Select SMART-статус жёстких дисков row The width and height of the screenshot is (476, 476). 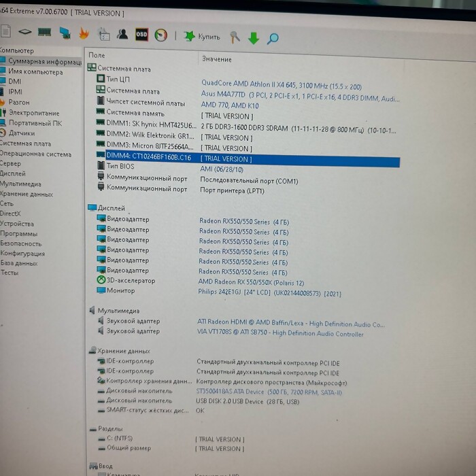tap(151, 410)
